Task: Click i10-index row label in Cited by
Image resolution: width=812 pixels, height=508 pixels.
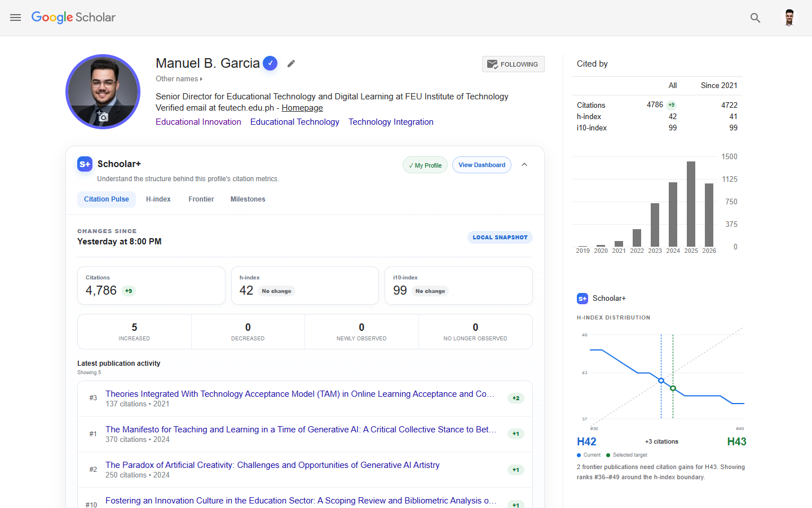Action: [592, 128]
